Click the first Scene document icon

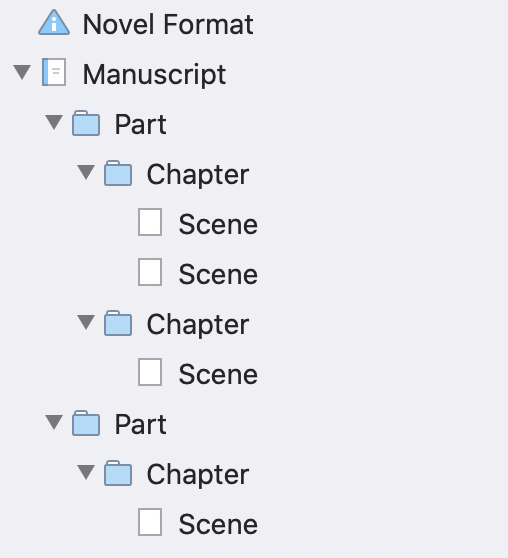pyautogui.click(x=150, y=222)
